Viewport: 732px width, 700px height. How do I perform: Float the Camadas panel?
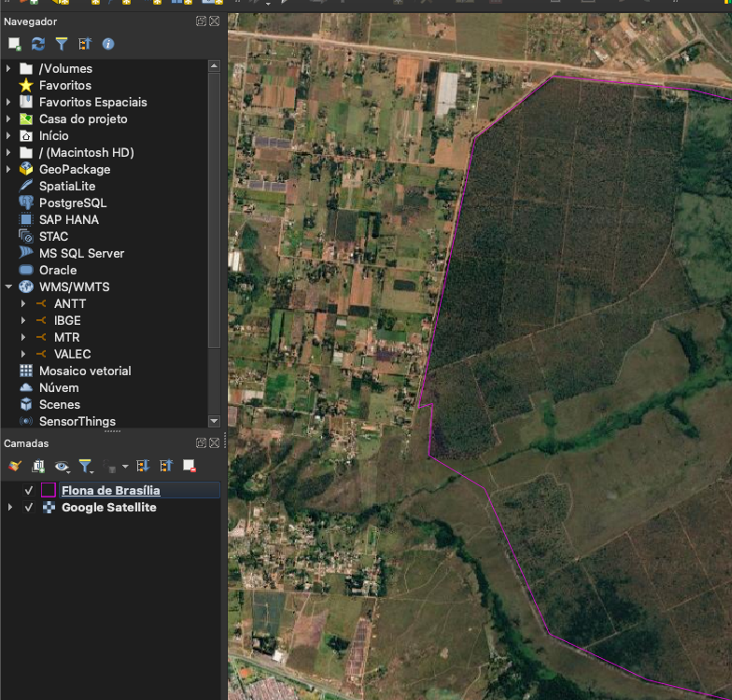[201, 442]
